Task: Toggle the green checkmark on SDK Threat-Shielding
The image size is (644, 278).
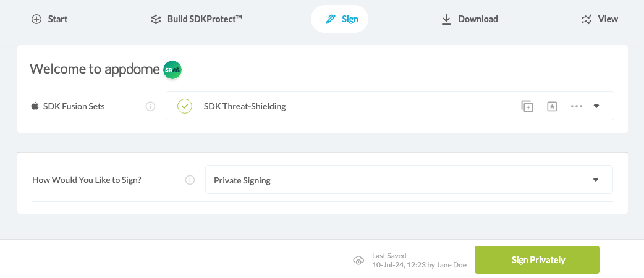Action: [x=185, y=106]
